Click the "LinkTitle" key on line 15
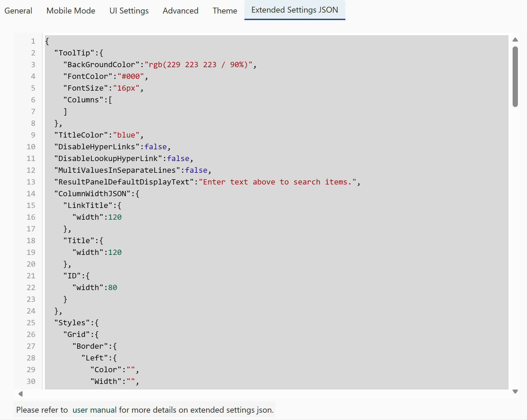Screen dimensions: 527x420 (x=88, y=205)
